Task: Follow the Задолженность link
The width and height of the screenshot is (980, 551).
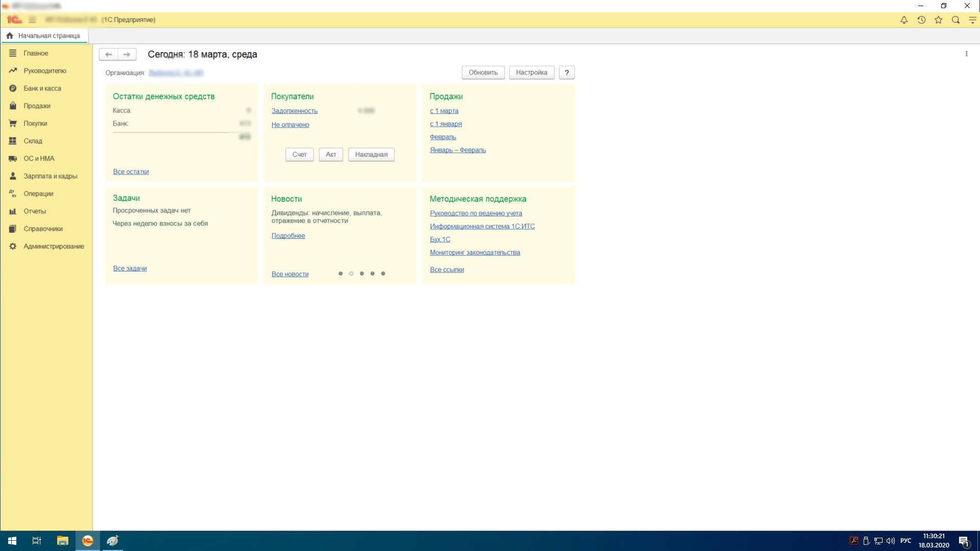Action: (x=294, y=111)
